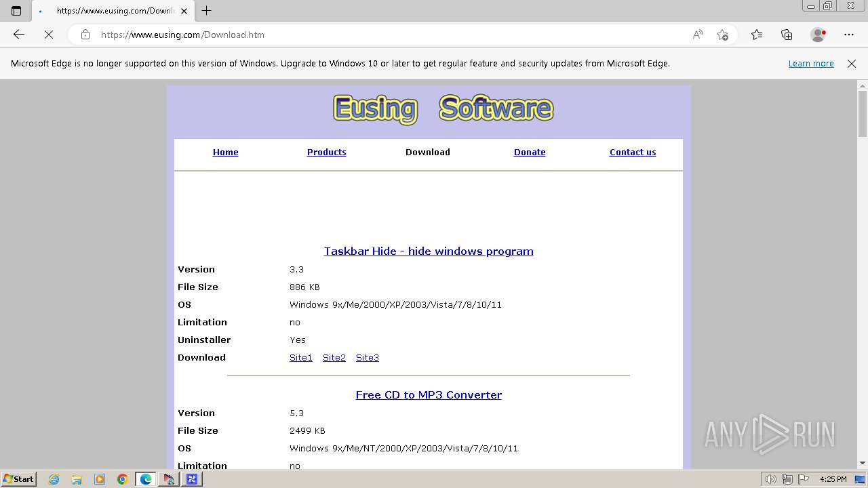The height and width of the screenshot is (488, 868).
Task: Click the Eusing Software logo banner
Action: tap(443, 109)
